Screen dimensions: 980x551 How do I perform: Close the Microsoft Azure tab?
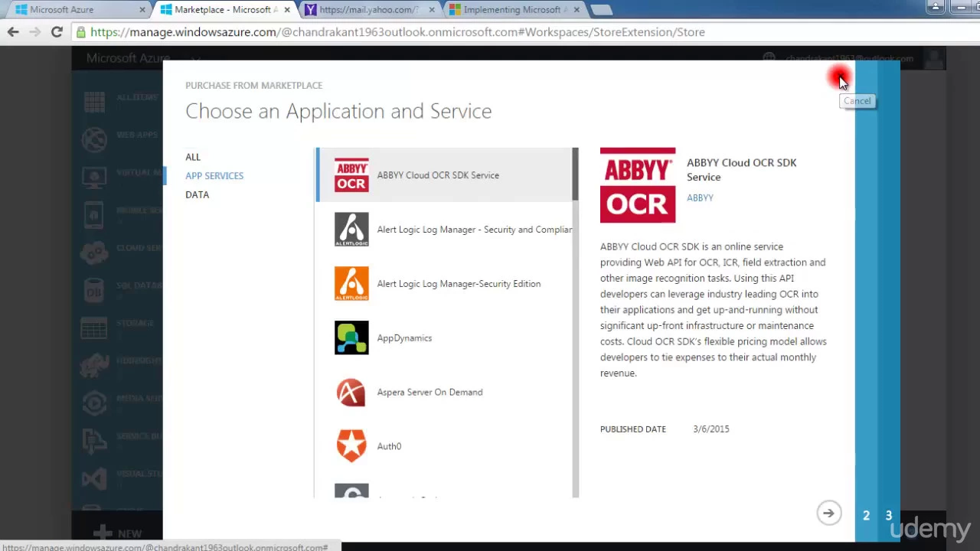(x=142, y=10)
